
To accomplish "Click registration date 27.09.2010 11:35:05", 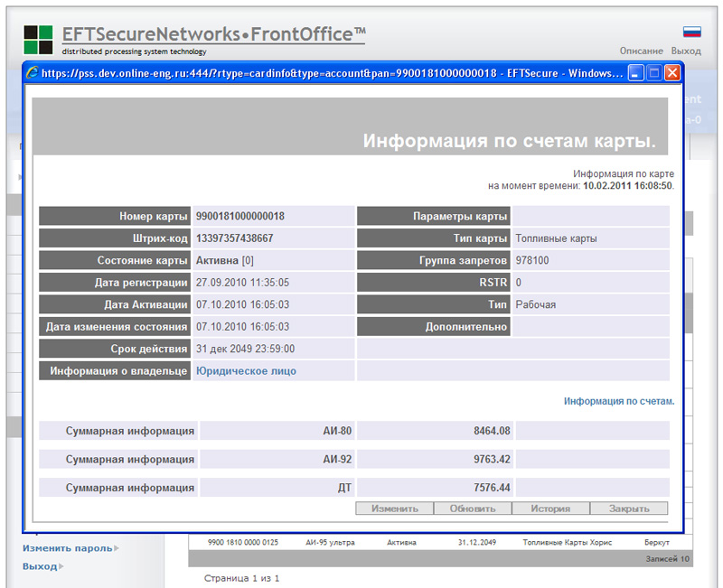I will point(242,283).
